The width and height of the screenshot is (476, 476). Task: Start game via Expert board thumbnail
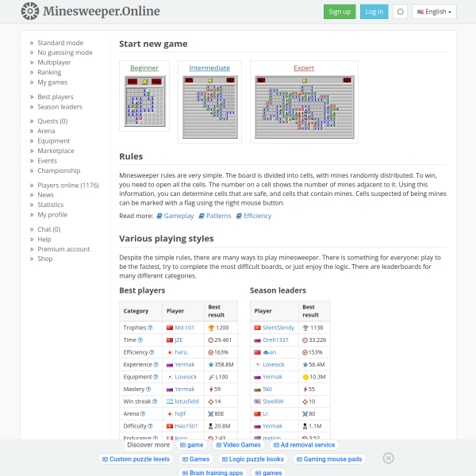pos(305,107)
